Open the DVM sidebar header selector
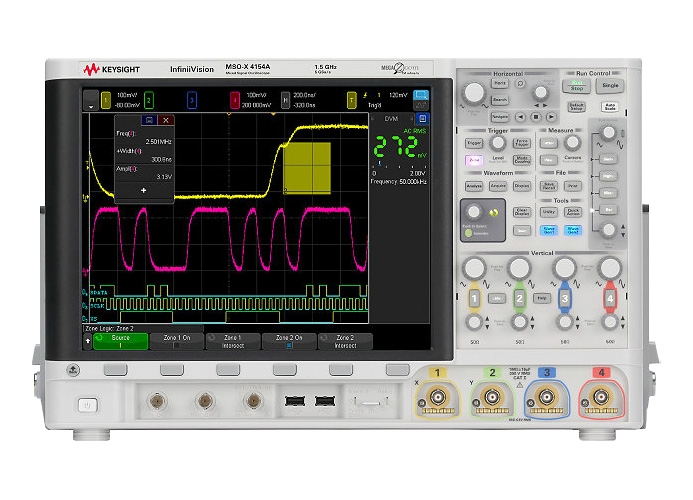Screen dimensions: 693x500 click(x=392, y=118)
